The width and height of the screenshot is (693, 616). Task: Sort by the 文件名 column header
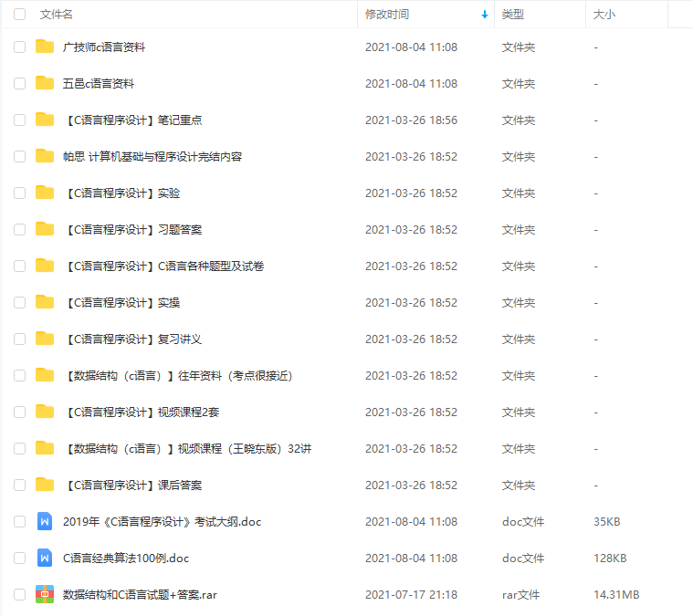(x=56, y=15)
